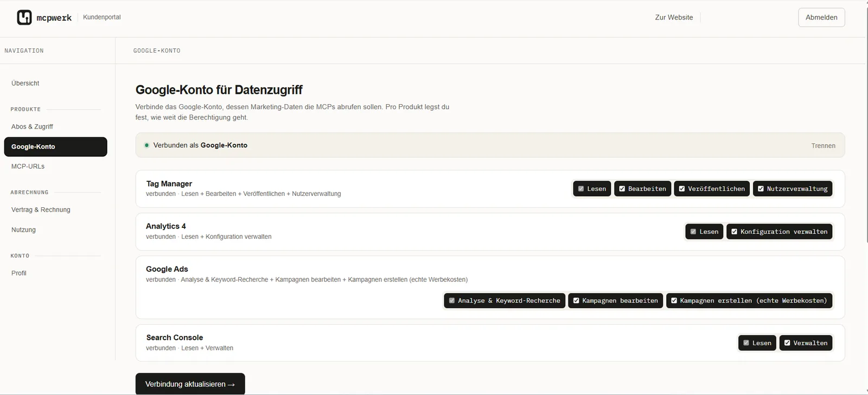
Task: Click the Google Ads heading
Action: coord(167,269)
